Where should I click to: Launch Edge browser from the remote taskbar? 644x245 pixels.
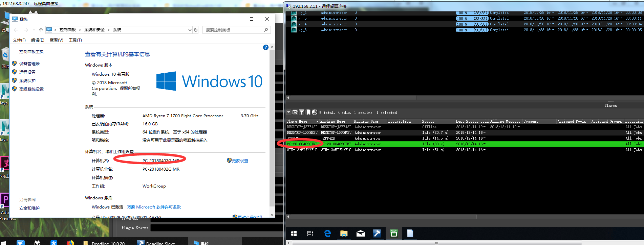(x=327, y=233)
